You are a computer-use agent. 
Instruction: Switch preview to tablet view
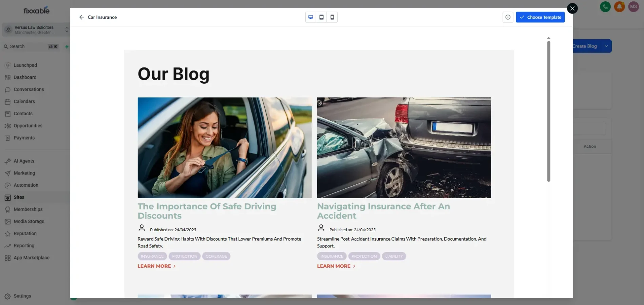click(321, 17)
